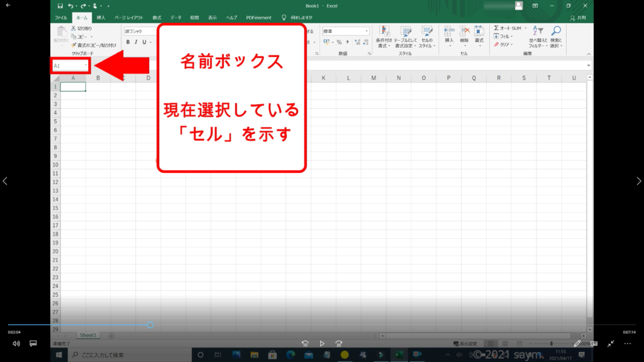The width and height of the screenshot is (644, 362).
Task: Expand the number format dropdown
Action: click(367, 31)
